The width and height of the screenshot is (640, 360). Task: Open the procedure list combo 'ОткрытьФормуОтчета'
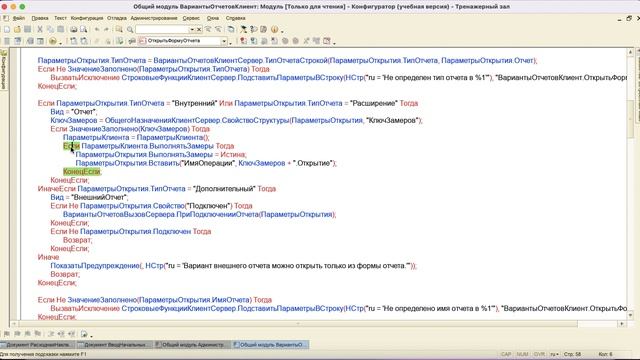(x=224, y=41)
